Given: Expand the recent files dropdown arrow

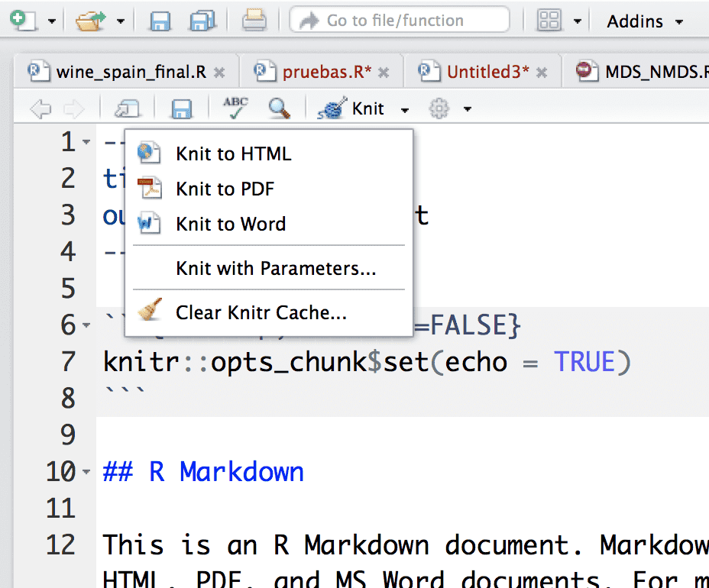Looking at the screenshot, I should click(120, 21).
